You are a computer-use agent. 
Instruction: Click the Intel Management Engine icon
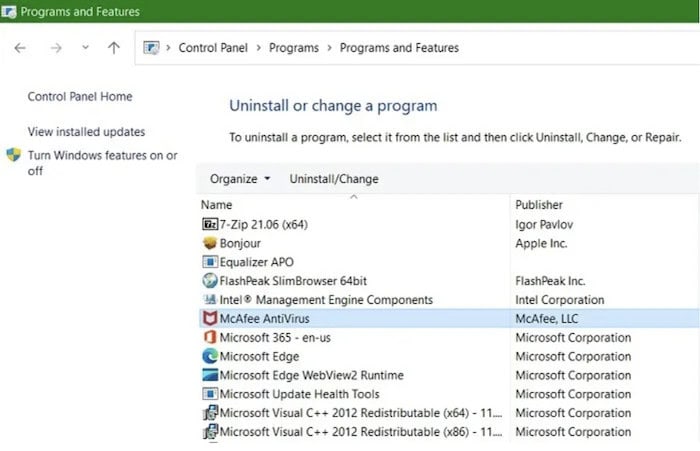pos(210,299)
